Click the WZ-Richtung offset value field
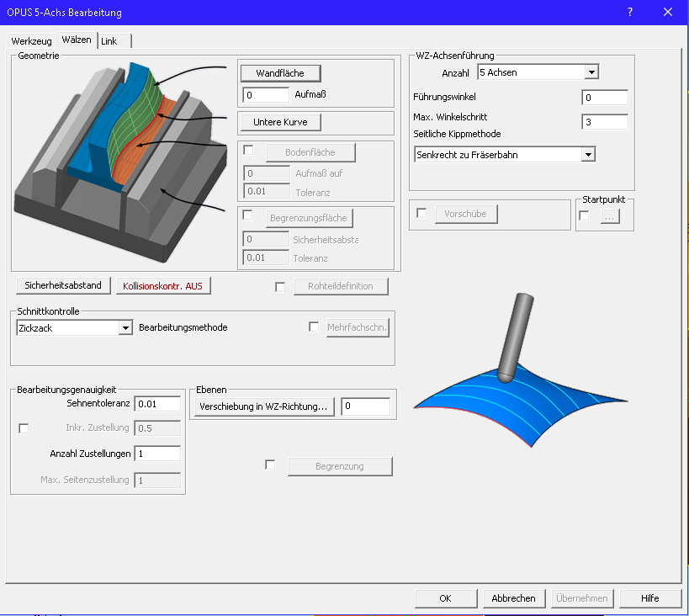 (x=366, y=406)
